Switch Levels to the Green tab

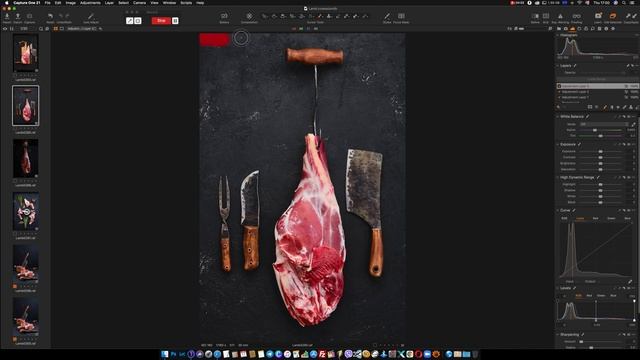pos(601,296)
